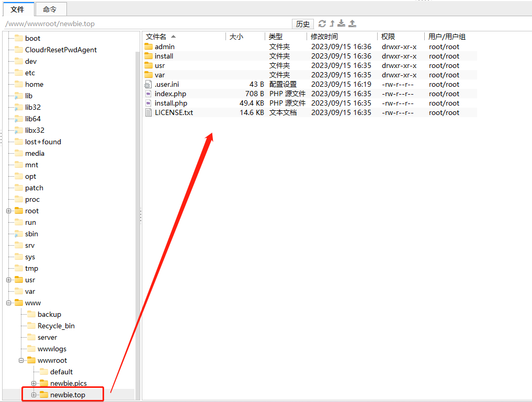The height and width of the screenshot is (402, 532).
Task: Expand the newbie.pics folder in tree
Action: point(34,383)
